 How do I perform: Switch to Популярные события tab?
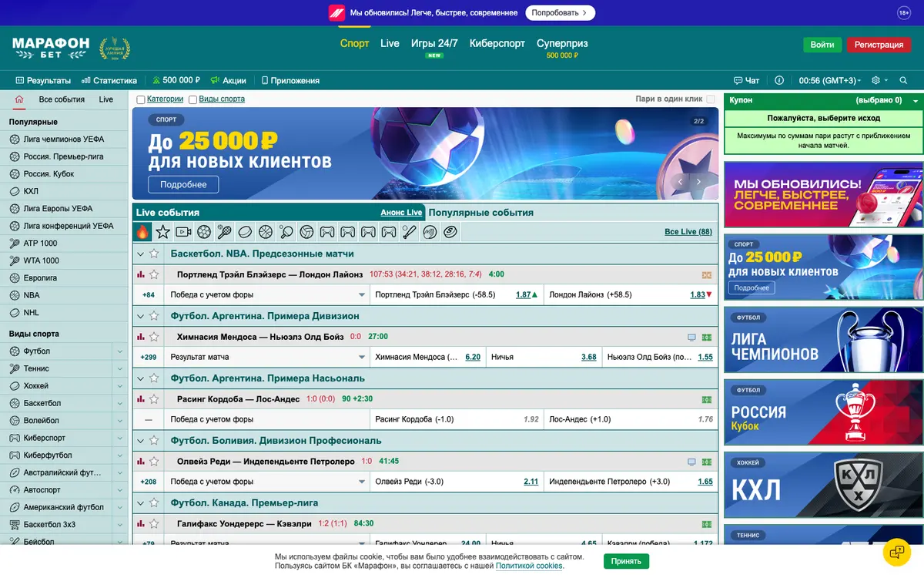(481, 213)
